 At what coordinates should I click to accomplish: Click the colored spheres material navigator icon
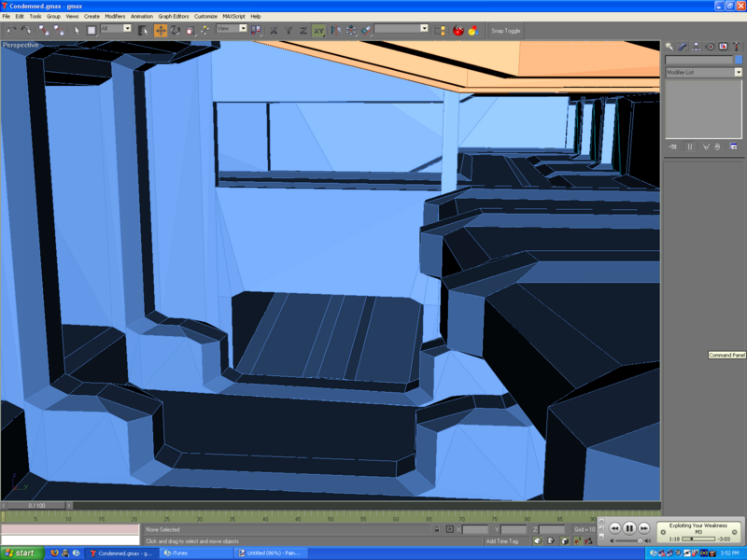[x=473, y=31]
